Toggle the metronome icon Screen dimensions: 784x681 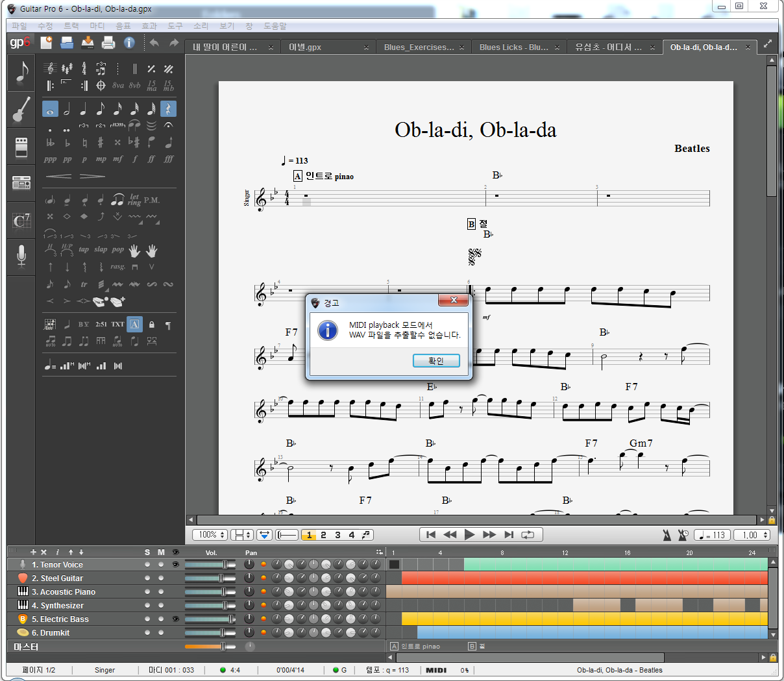[667, 535]
